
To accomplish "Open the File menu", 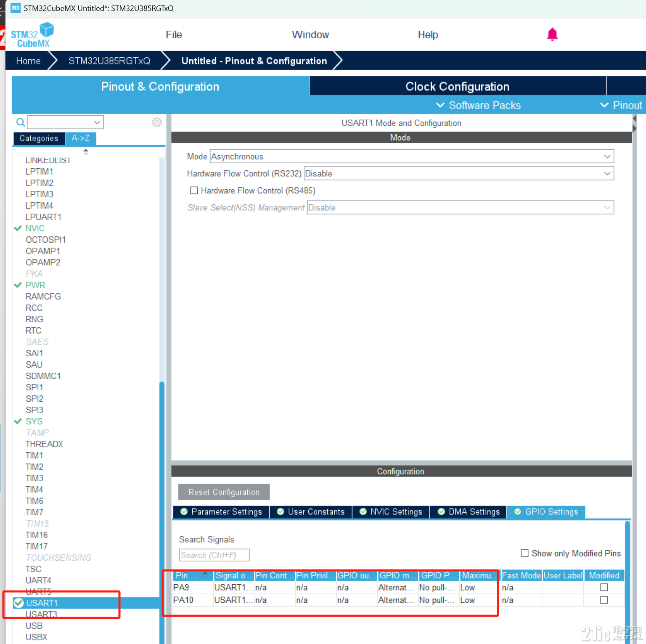I will click(x=174, y=35).
